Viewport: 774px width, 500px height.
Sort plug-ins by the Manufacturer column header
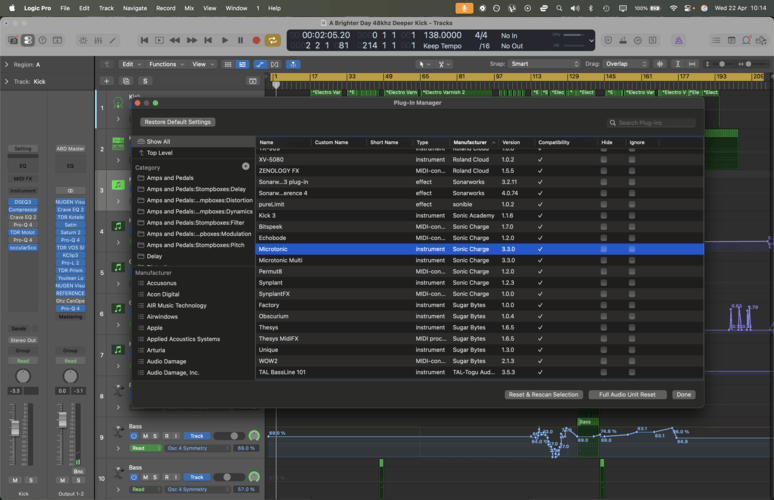[x=473, y=142]
